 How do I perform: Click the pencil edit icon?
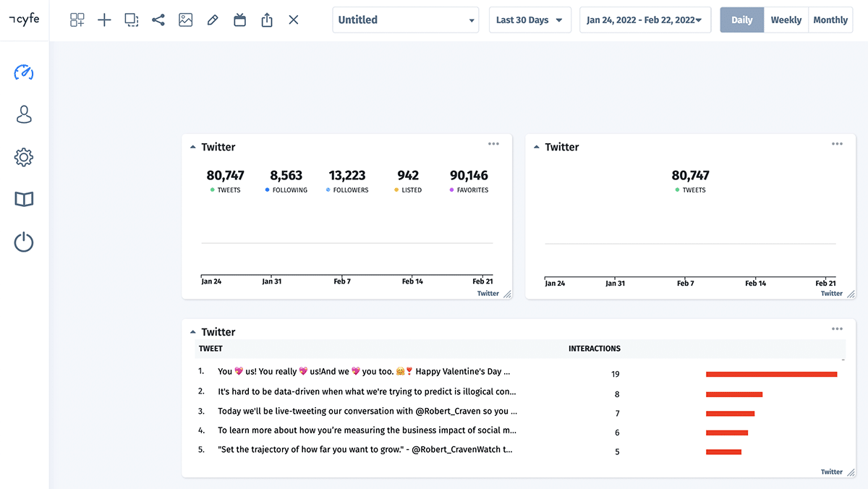(213, 20)
